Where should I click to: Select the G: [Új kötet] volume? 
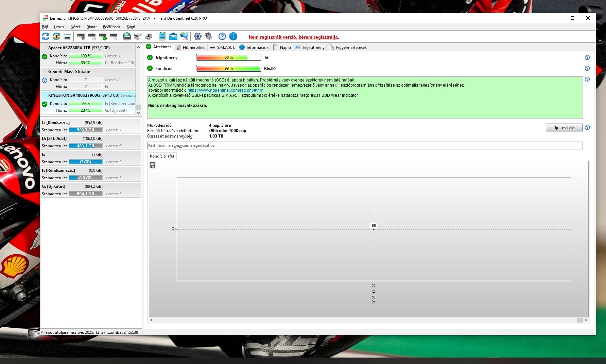(91, 190)
